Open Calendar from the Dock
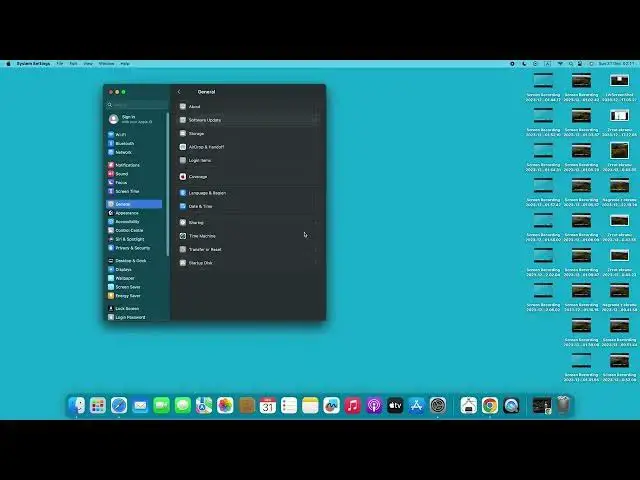 [268, 406]
